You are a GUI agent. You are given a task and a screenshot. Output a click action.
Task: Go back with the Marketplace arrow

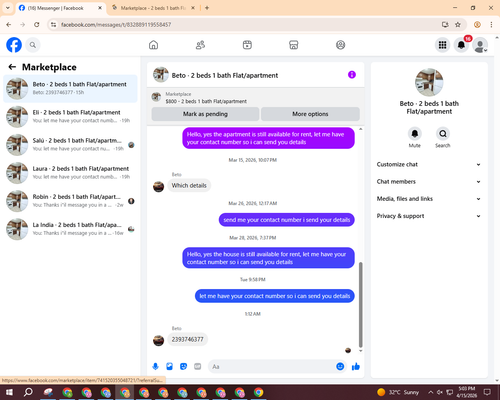point(12,67)
